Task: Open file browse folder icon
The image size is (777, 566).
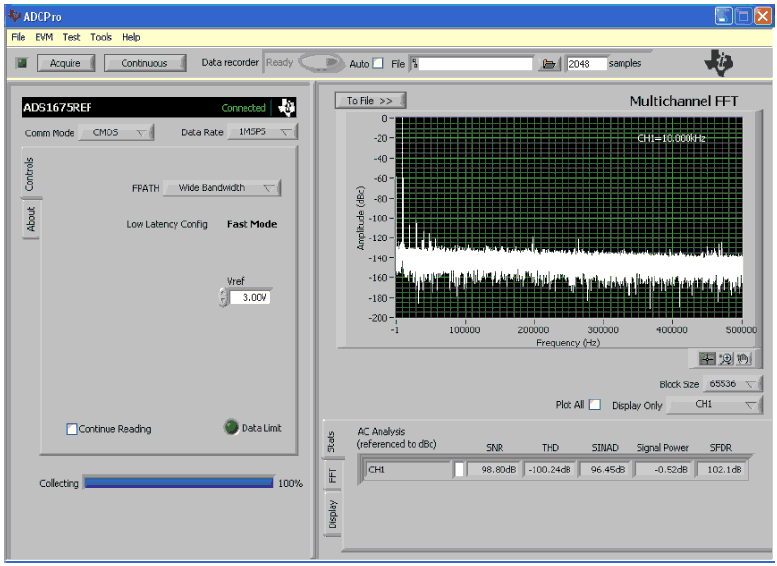Action: tap(549, 64)
